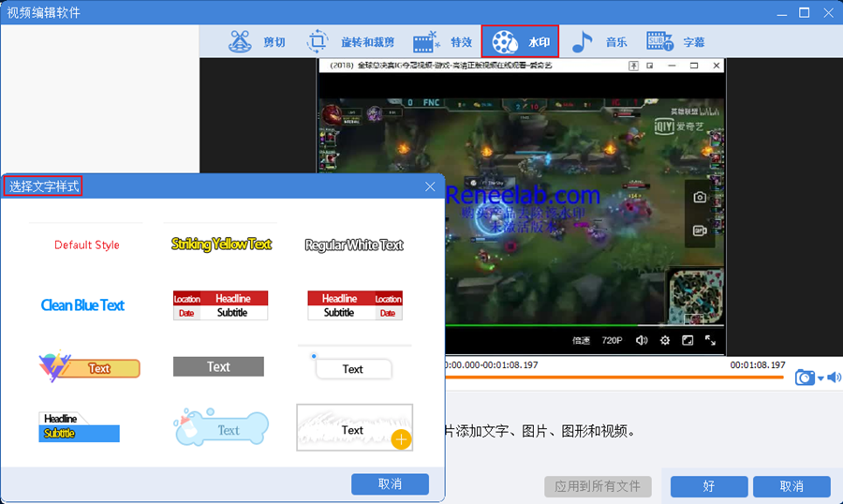
Task: Click 取消 button in main window
Action: click(791, 486)
